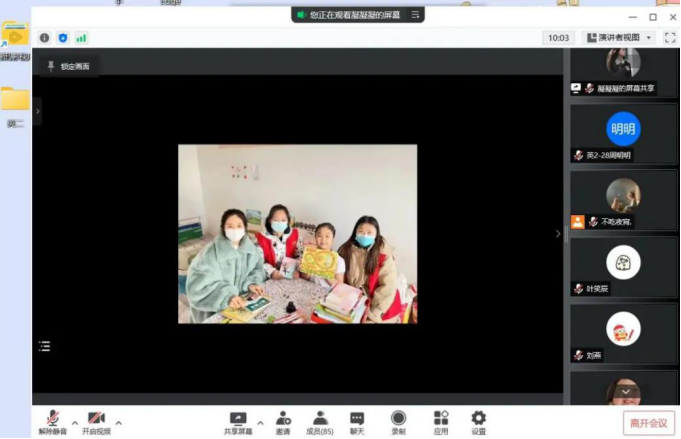This screenshot has width=681, height=439.
Task: Collapse the participant side panel arrow
Action: point(559,234)
